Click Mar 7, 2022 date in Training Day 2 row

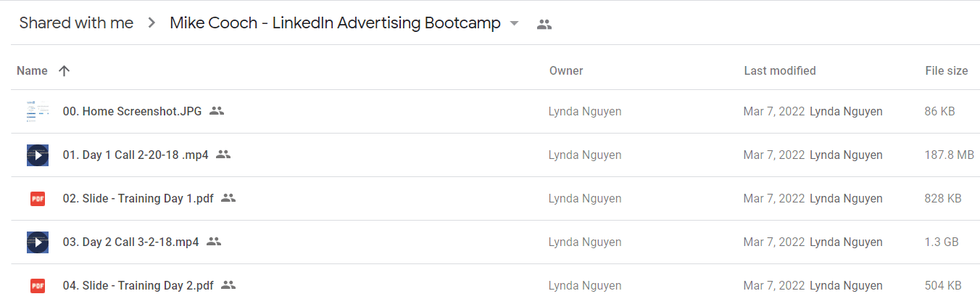pyautogui.click(x=774, y=285)
